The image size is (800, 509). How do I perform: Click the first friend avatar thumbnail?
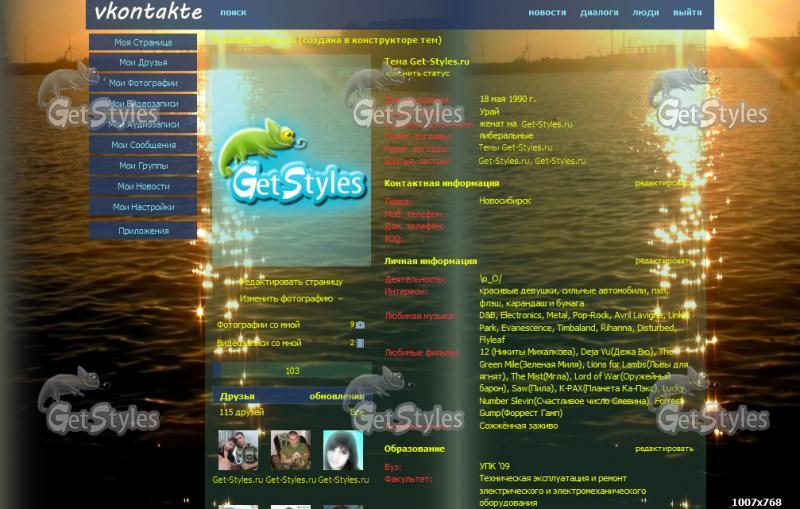pos(237,451)
